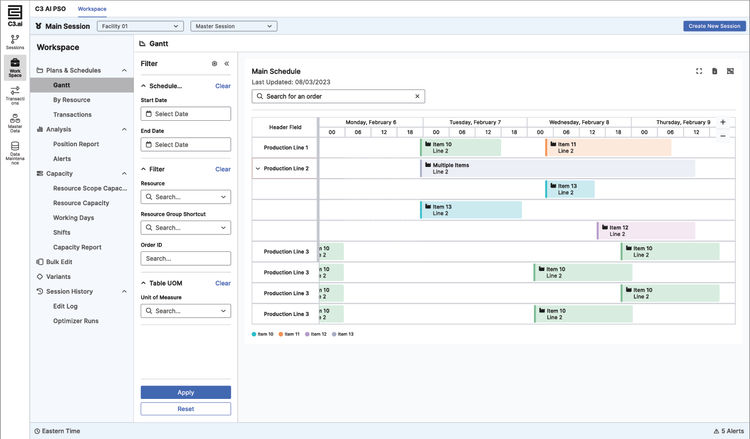Screen dimensions: 750x439
Task: Collapse the Analysis section
Action: [x=124, y=130]
